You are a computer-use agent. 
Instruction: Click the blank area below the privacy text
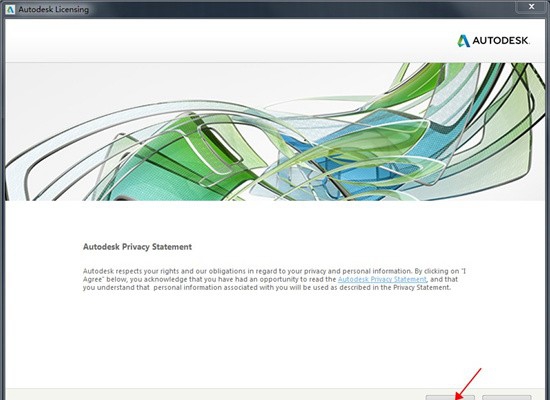274,337
